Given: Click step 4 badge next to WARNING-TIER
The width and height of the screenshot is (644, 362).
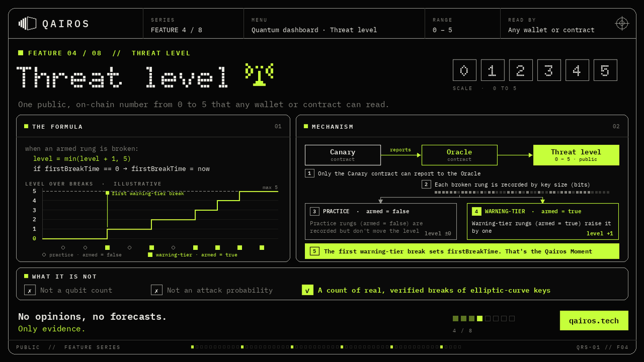Looking at the screenshot, I should pos(477,211).
